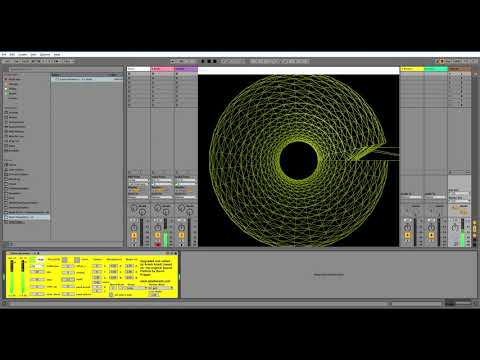This screenshot has width=480, height=360.
Task: Click the yellow return track's activator button
Action: (407, 235)
